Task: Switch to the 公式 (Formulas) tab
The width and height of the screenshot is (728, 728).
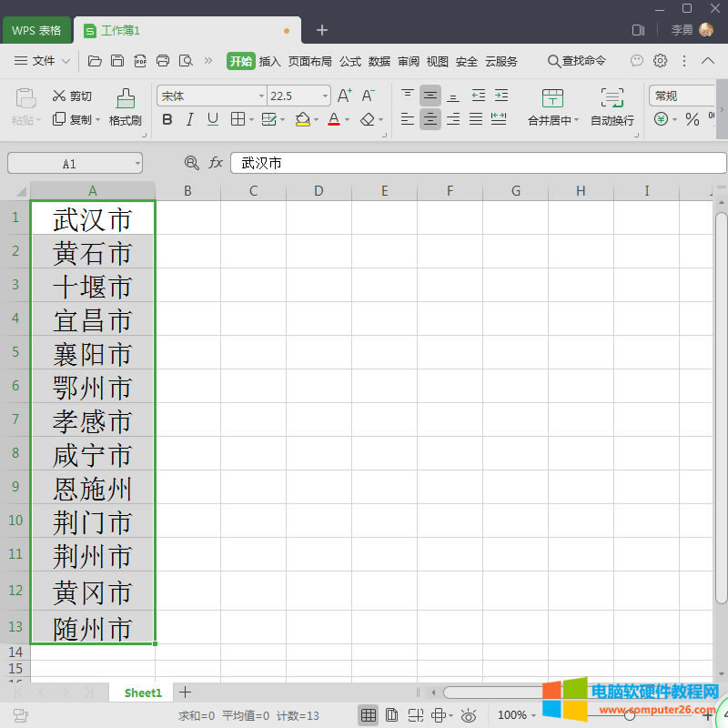Action: pos(349,61)
